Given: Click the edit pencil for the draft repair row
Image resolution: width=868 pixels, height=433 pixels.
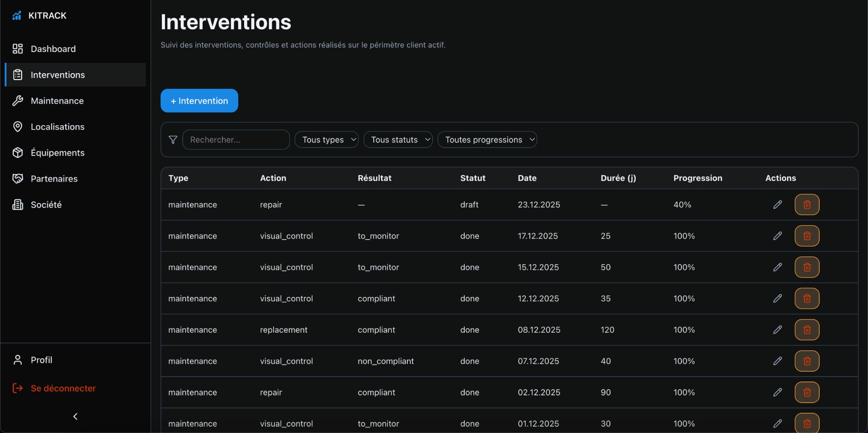Looking at the screenshot, I should pyautogui.click(x=777, y=205).
